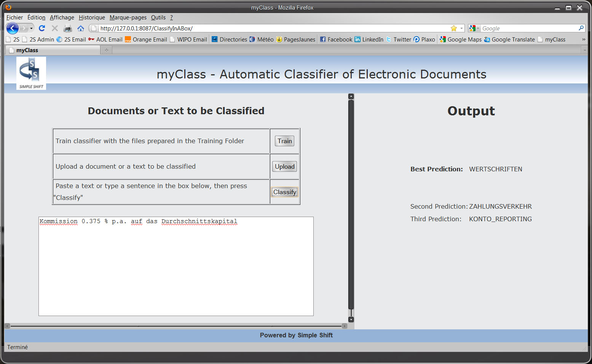Open the Plaxo bookmark
This screenshot has width=592, height=364.
[x=424, y=40]
